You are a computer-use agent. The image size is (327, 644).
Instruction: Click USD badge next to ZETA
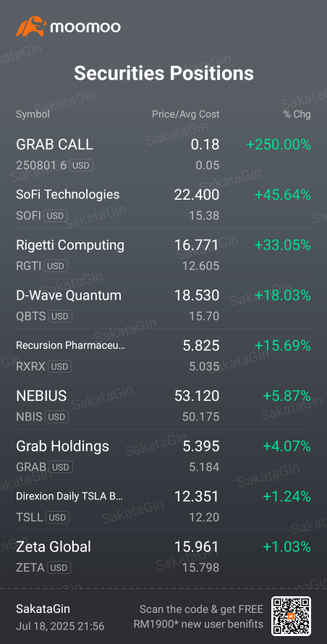59,568
